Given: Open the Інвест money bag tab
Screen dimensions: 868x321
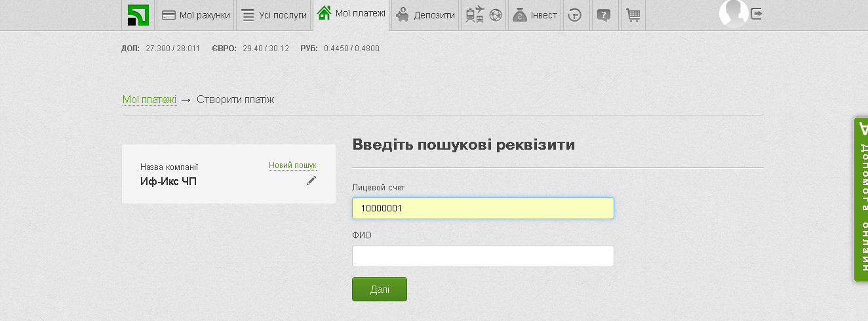Looking at the screenshot, I should (x=534, y=15).
